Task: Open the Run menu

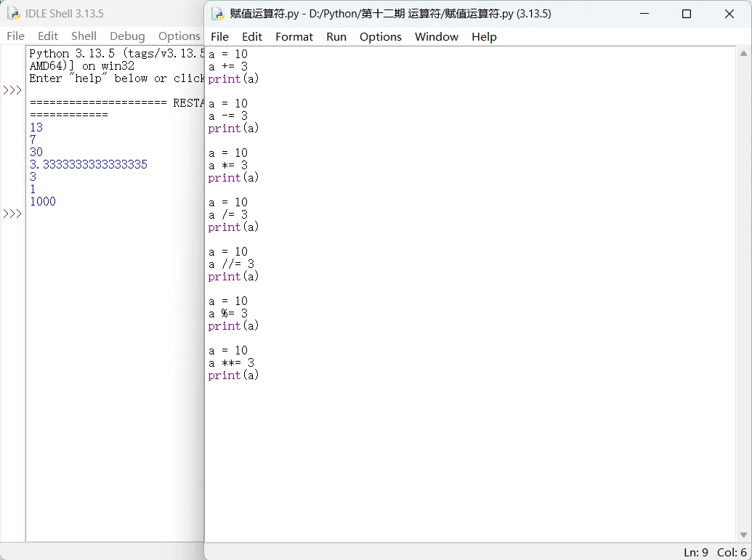Action: coord(336,37)
